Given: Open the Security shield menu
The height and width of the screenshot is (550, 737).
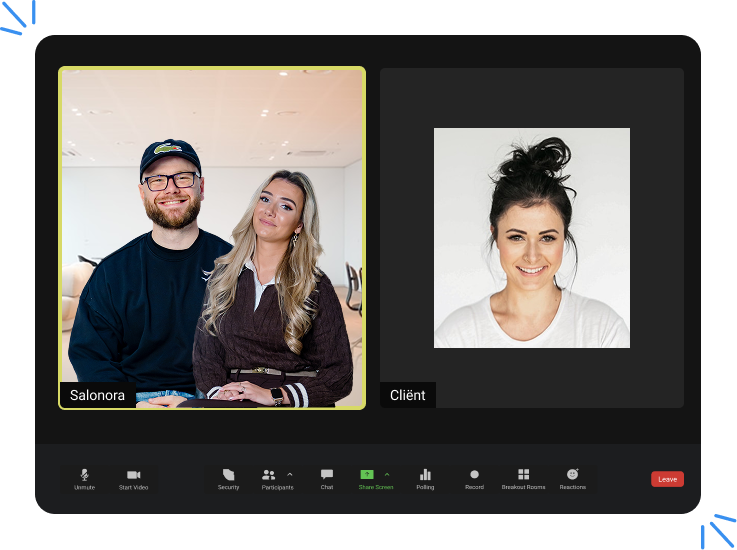Looking at the screenshot, I should coord(228,475).
